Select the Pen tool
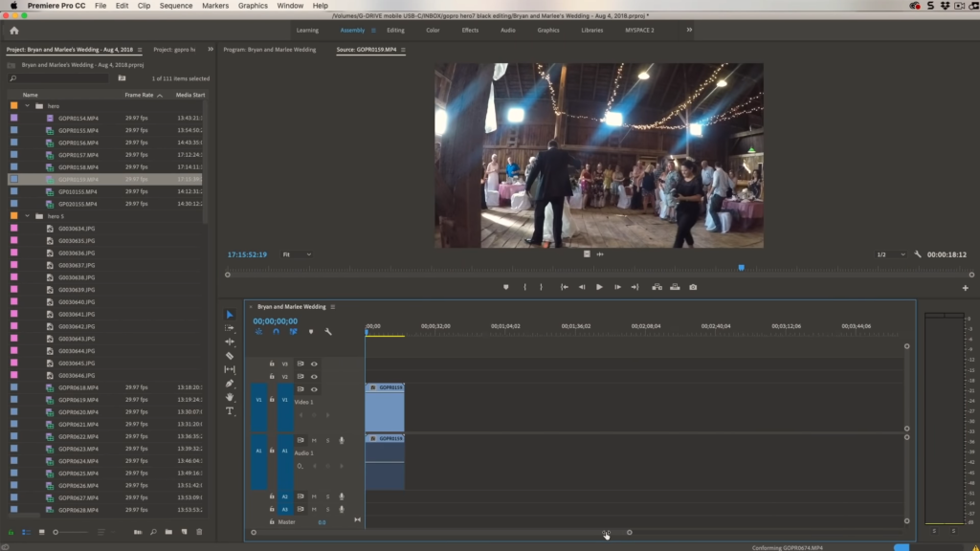 pyautogui.click(x=230, y=384)
